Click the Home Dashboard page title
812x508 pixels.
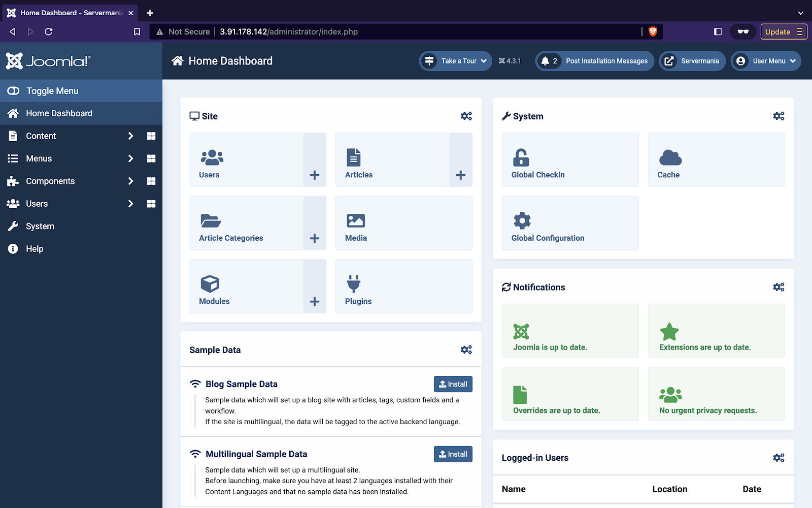point(230,61)
